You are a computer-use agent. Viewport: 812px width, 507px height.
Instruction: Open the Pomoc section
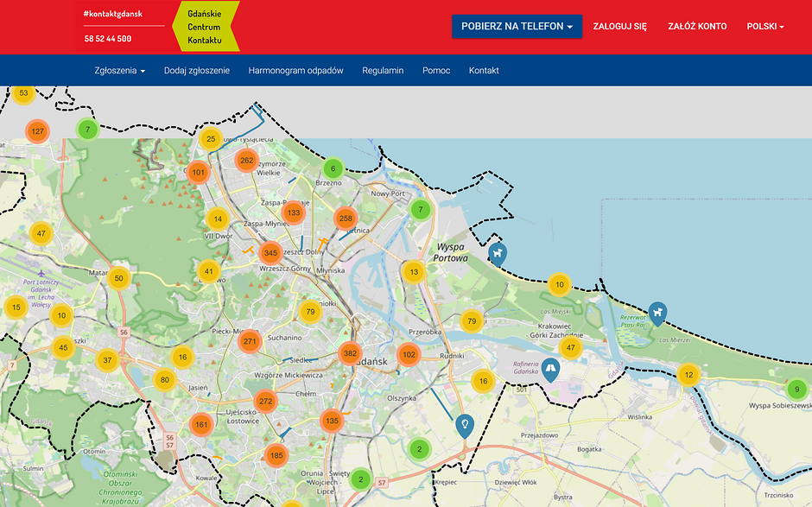tap(436, 70)
